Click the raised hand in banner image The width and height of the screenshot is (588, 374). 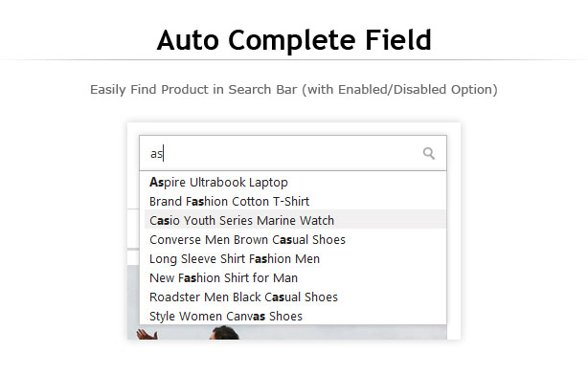click(147, 334)
